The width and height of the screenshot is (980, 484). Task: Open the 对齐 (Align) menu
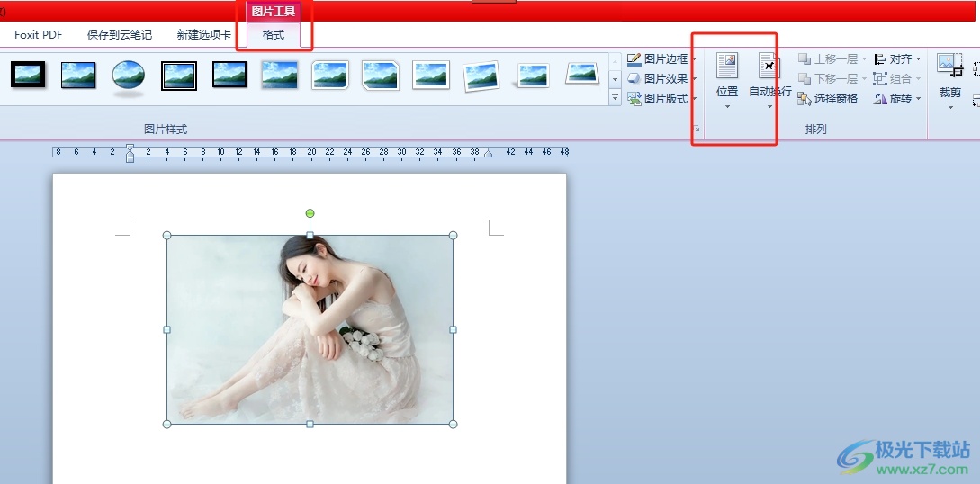click(897, 59)
